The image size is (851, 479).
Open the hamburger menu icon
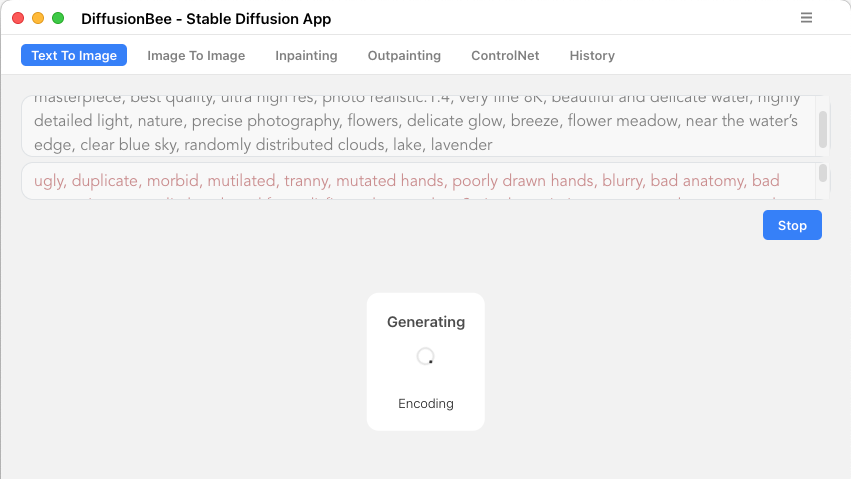(x=806, y=18)
